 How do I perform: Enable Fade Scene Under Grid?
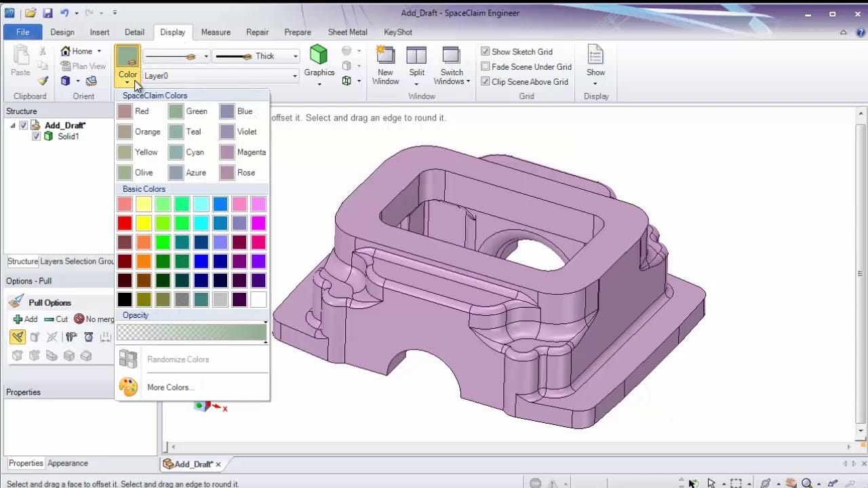pyautogui.click(x=486, y=66)
